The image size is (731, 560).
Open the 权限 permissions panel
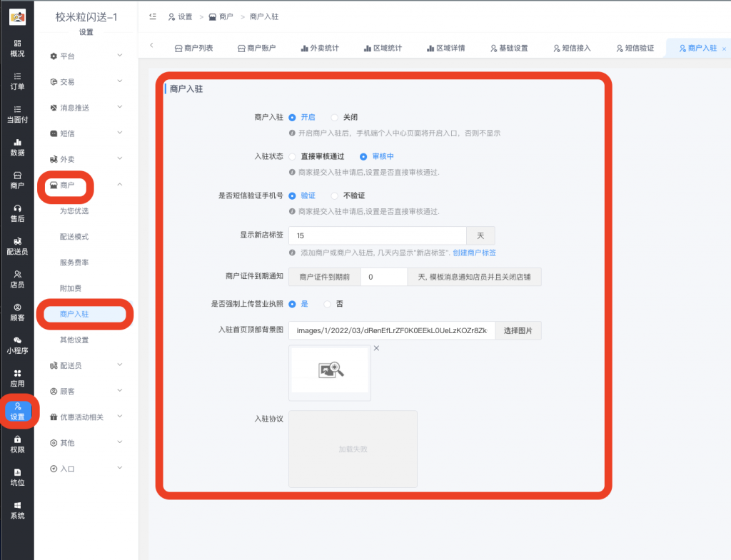point(17,444)
